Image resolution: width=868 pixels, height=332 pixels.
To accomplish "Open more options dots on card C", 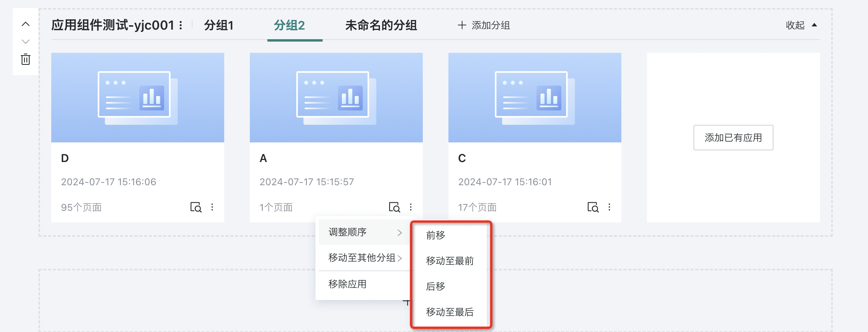I will pos(609,207).
